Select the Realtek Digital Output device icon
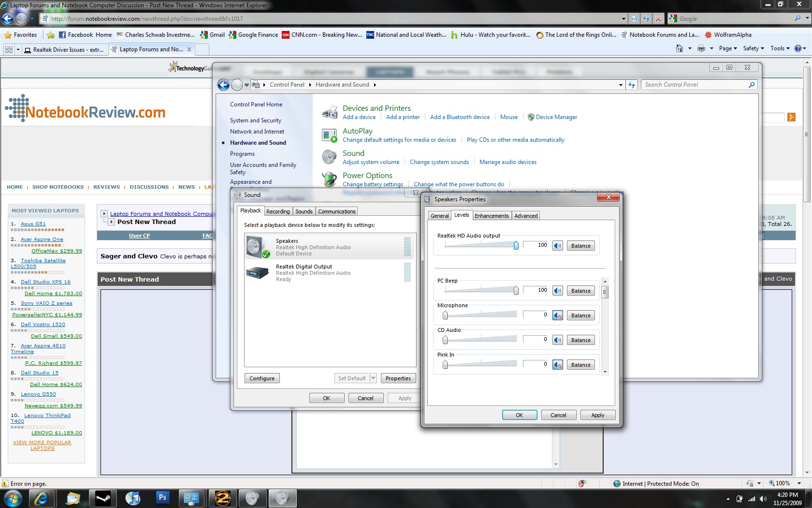812x508 pixels. [x=257, y=273]
